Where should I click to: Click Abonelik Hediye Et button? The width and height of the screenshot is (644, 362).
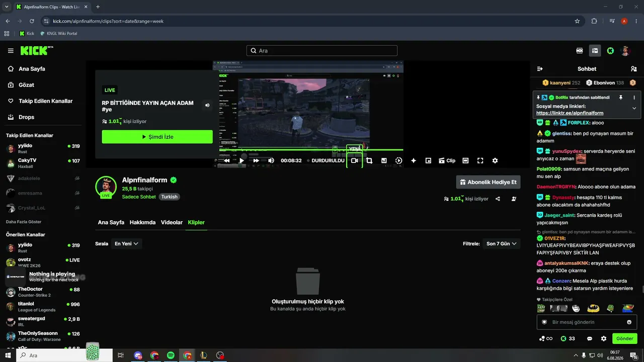(488, 182)
